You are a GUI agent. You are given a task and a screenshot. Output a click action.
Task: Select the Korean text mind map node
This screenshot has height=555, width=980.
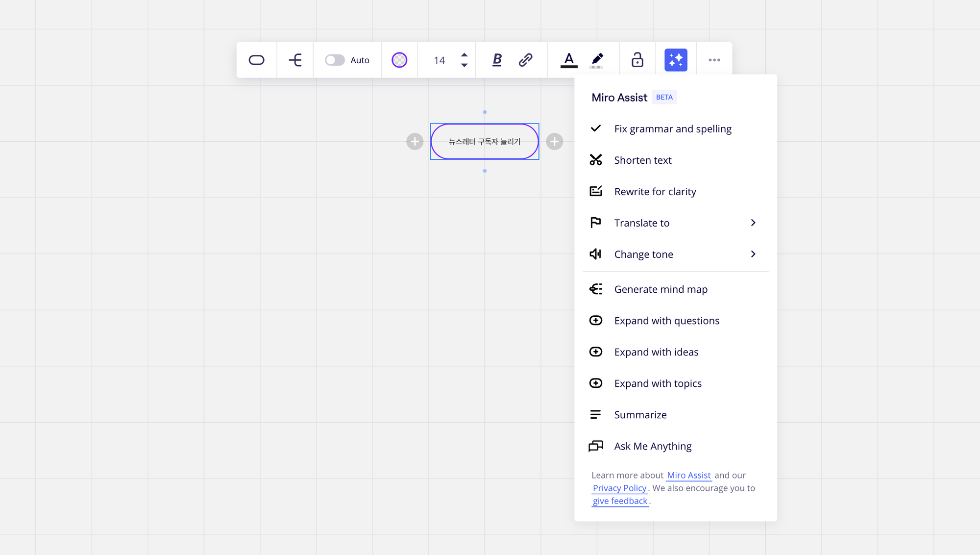click(485, 142)
